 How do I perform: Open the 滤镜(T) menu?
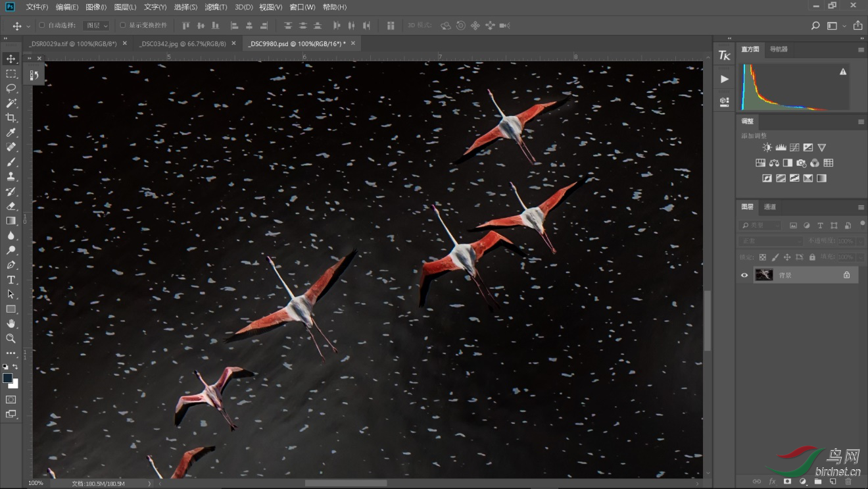(x=216, y=7)
